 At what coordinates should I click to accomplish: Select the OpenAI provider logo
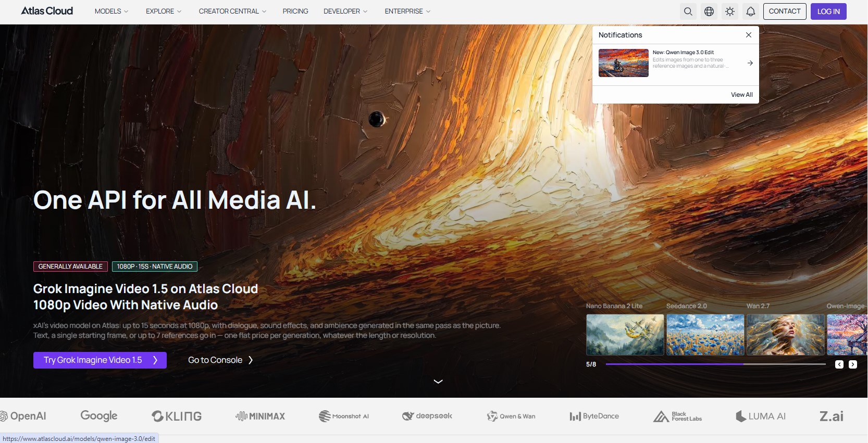click(x=23, y=416)
